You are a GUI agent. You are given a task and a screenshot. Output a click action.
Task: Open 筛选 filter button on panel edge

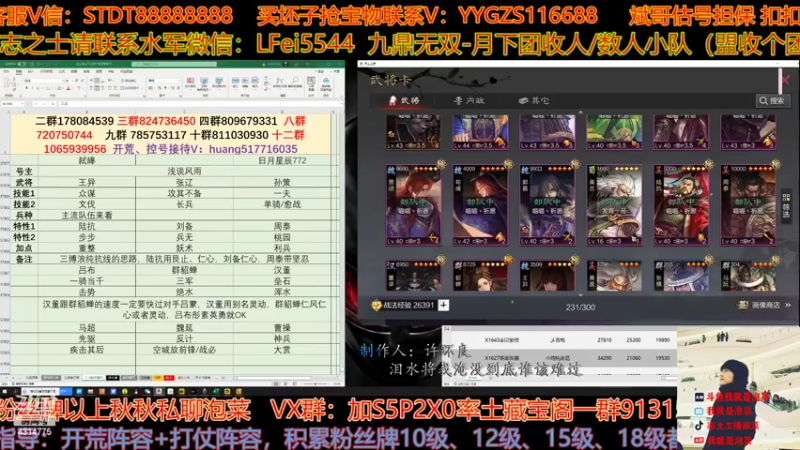(x=786, y=205)
